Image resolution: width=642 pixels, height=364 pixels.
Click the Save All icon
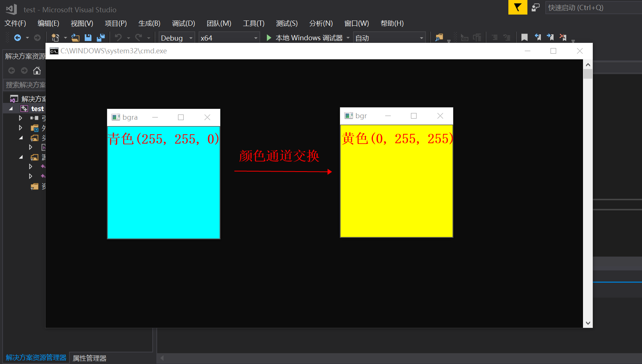[x=101, y=38]
